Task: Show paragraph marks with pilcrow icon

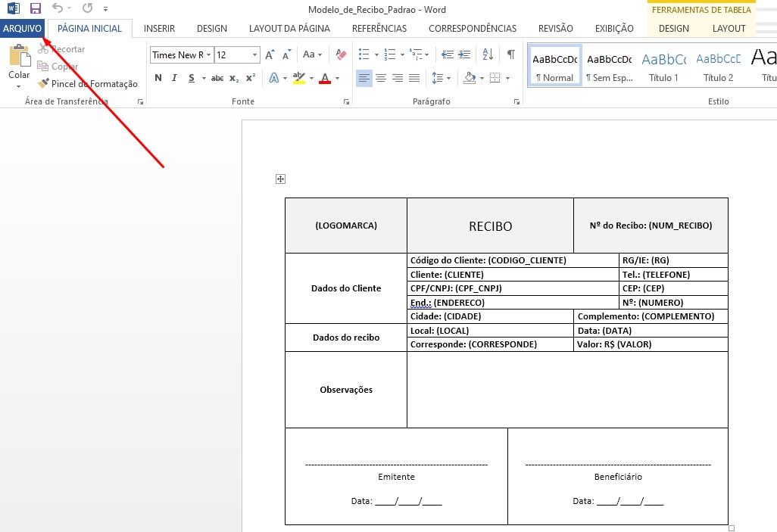Action: pos(510,54)
